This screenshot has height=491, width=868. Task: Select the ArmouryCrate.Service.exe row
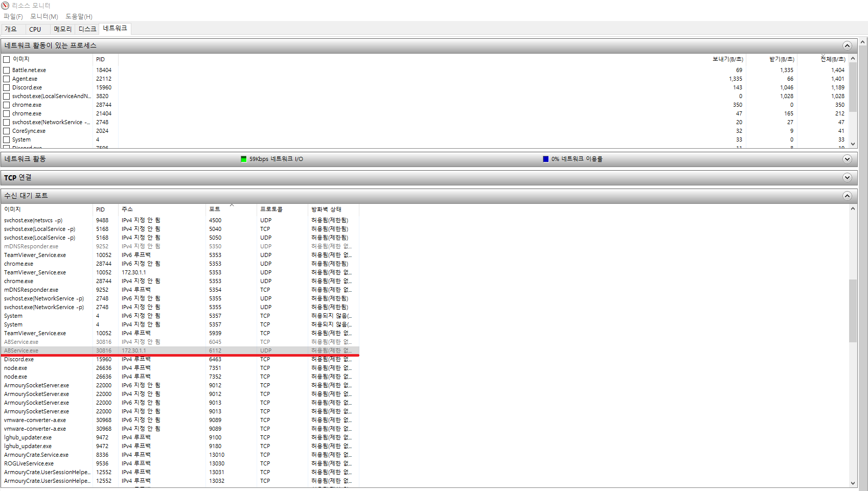point(180,455)
